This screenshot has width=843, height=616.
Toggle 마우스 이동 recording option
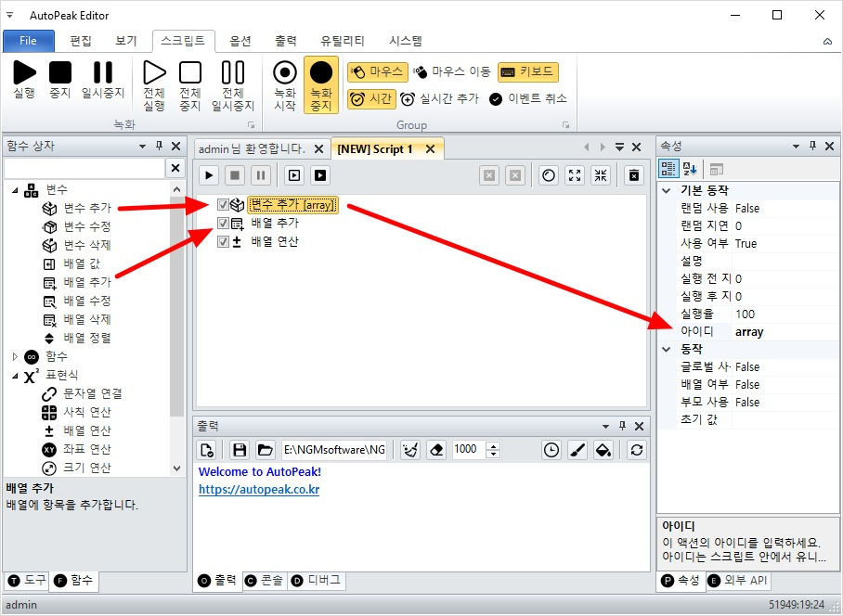tap(452, 71)
